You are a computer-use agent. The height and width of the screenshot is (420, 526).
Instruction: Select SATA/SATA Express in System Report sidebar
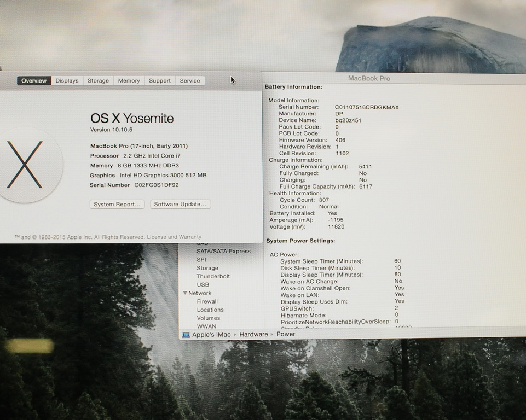[x=223, y=251]
